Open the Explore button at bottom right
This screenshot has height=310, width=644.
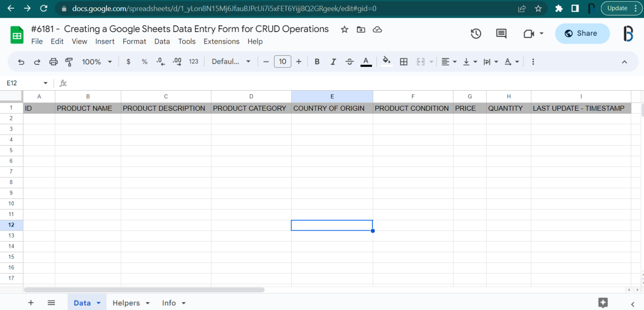(603, 302)
